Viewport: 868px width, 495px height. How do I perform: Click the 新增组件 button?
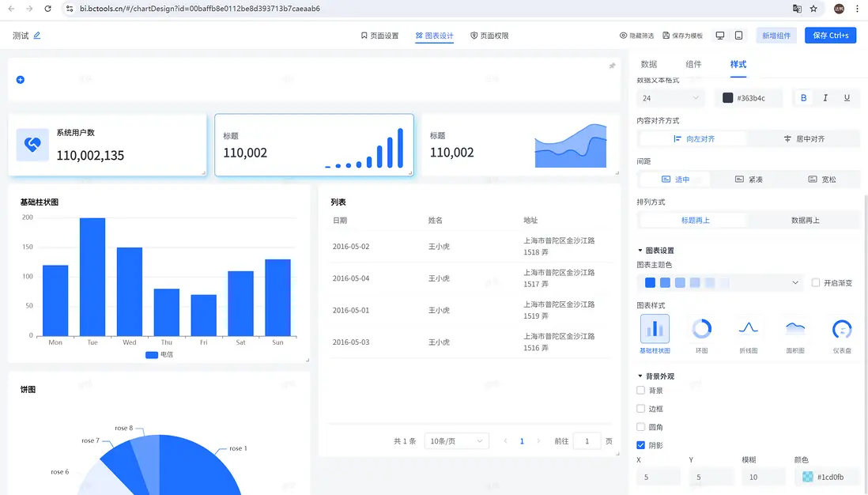coord(776,36)
